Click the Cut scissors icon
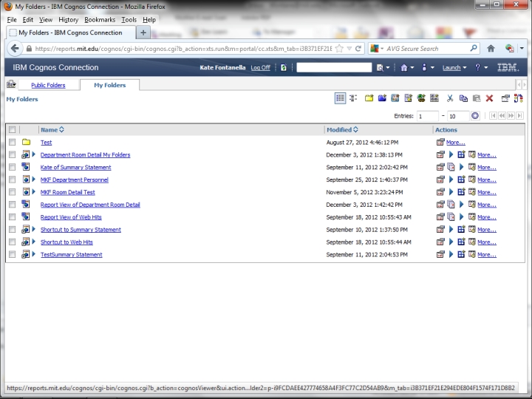 click(x=450, y=98)
